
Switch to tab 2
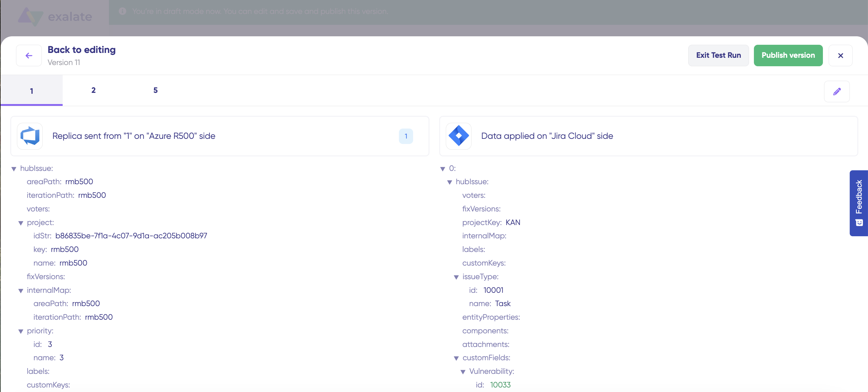point(93,90)
